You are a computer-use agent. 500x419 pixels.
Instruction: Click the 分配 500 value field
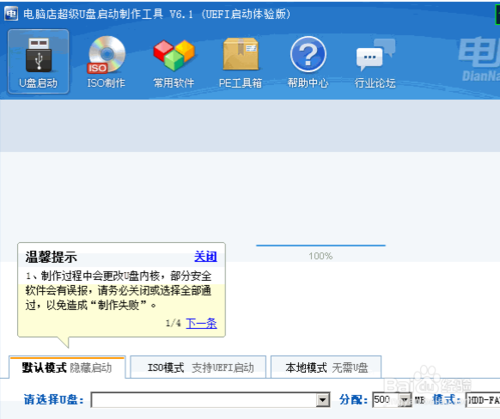click(386, 399)
